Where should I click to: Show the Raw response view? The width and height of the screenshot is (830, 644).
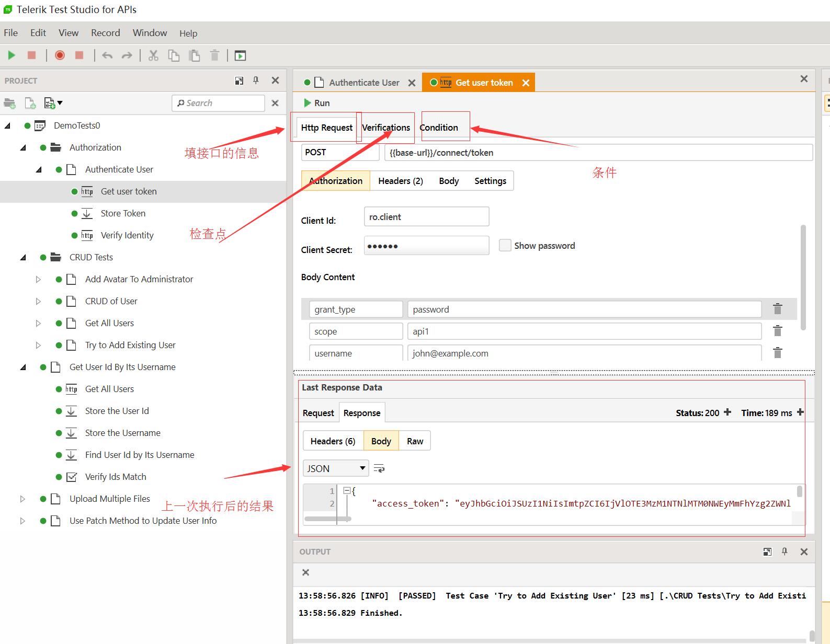point(415,441)
